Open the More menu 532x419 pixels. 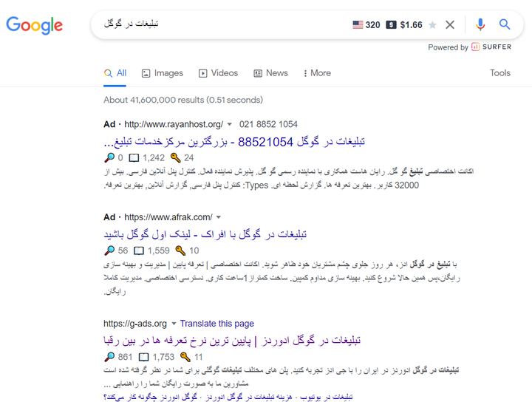coord(317,73)
